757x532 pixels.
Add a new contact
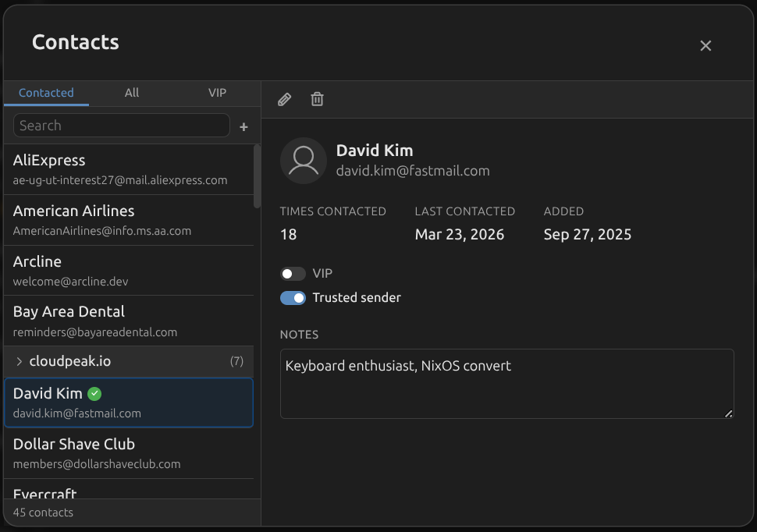[x=243, y=126]
